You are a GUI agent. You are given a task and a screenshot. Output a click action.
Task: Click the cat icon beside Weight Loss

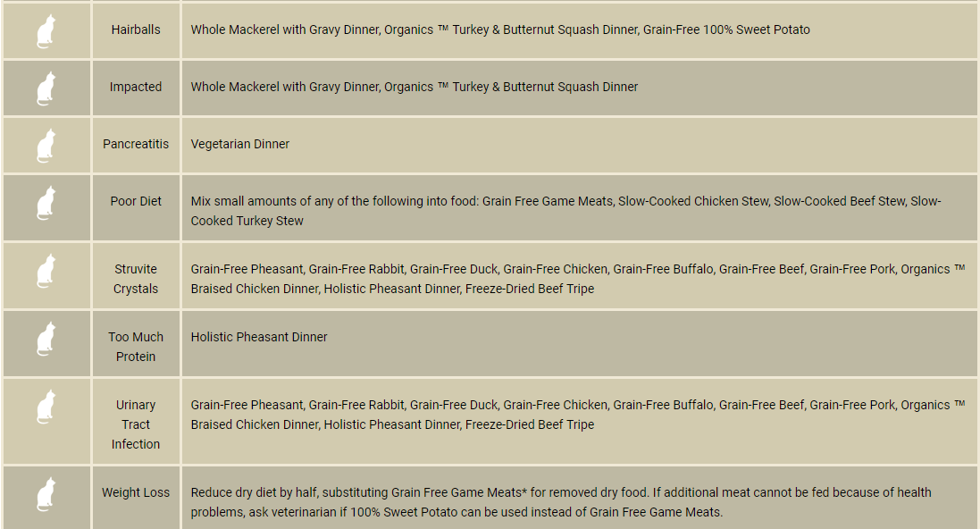(46, 494)
